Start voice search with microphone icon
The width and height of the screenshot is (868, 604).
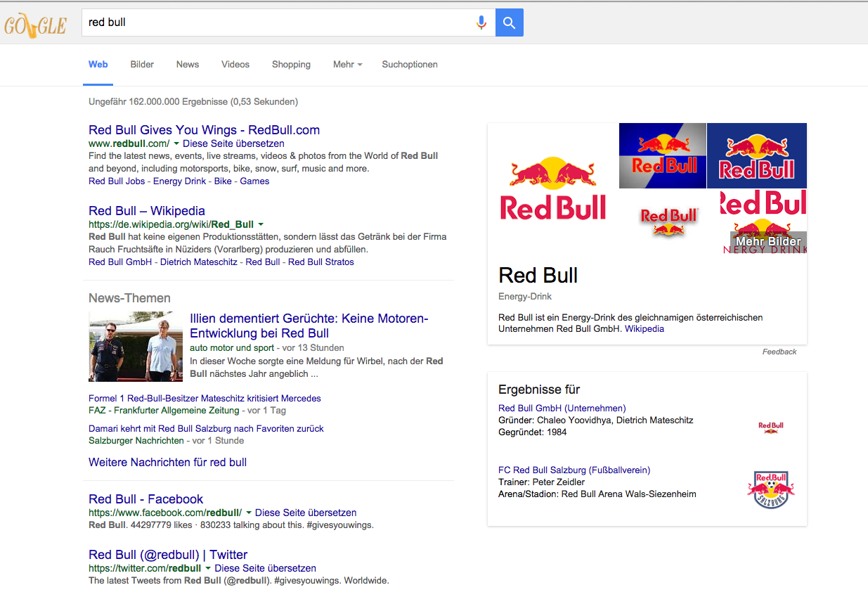[x=481, y=23]
